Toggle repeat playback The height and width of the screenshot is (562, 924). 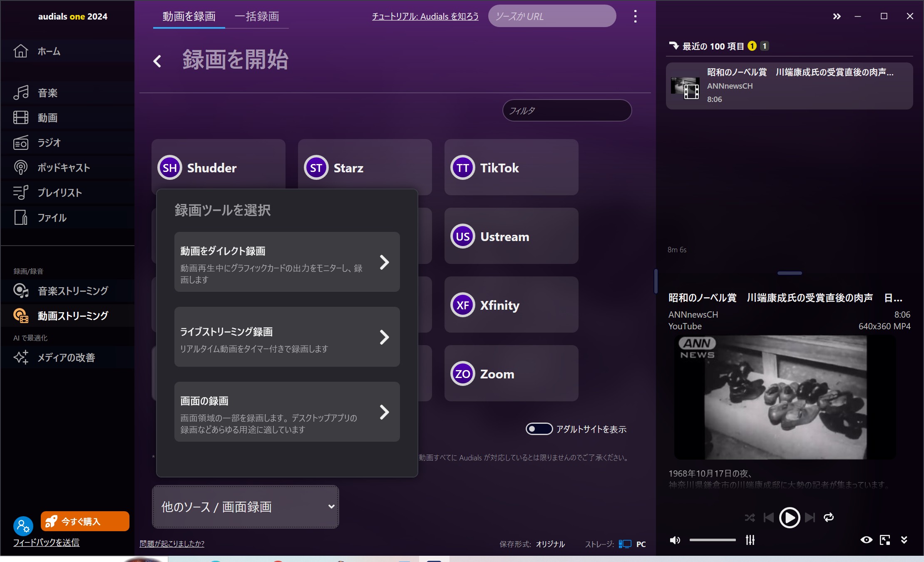pyautogui.click(x=829, y=517)
